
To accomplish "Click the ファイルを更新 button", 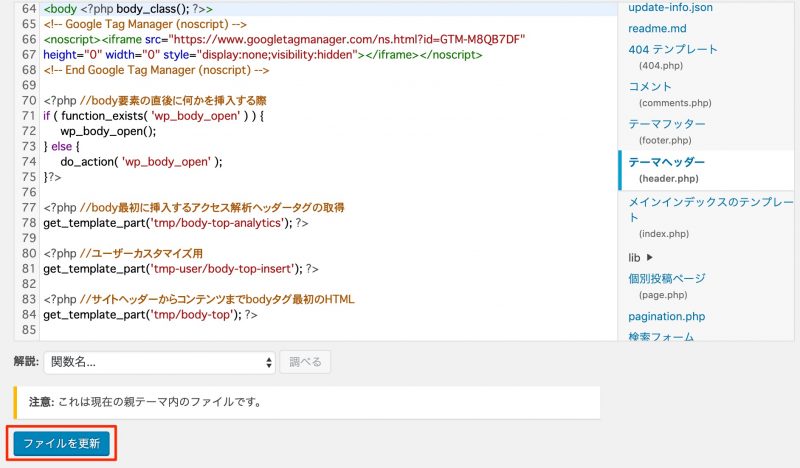I will [61, 443].
